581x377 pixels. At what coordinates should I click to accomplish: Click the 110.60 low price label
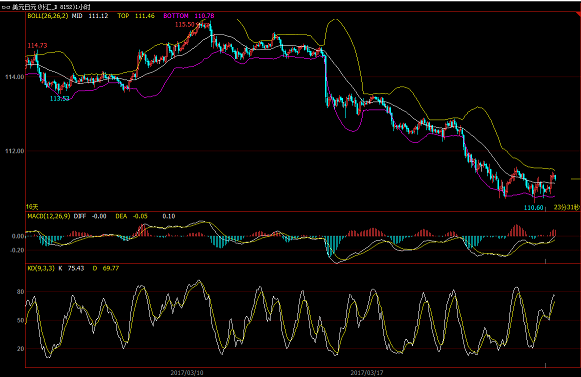pos(534,208)
